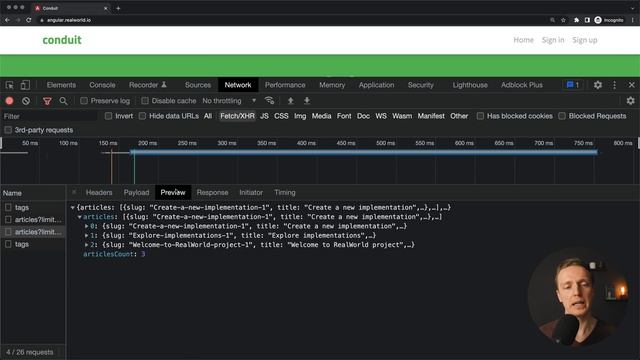The width and height of the screenshot is (640, 360).
Task: Open the issues counter badge
Action: (573, 85)
